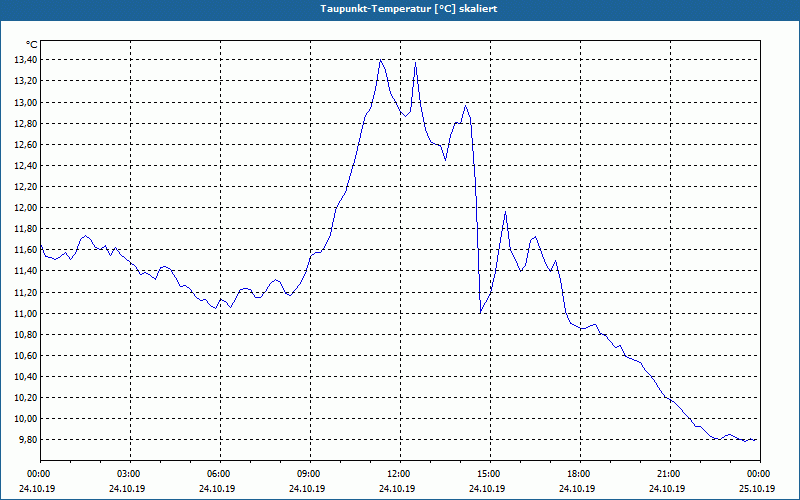Screen dimensions: 800x500
Task: Click the 24.10.19 date under 03:00
Action: click(127, 488)
